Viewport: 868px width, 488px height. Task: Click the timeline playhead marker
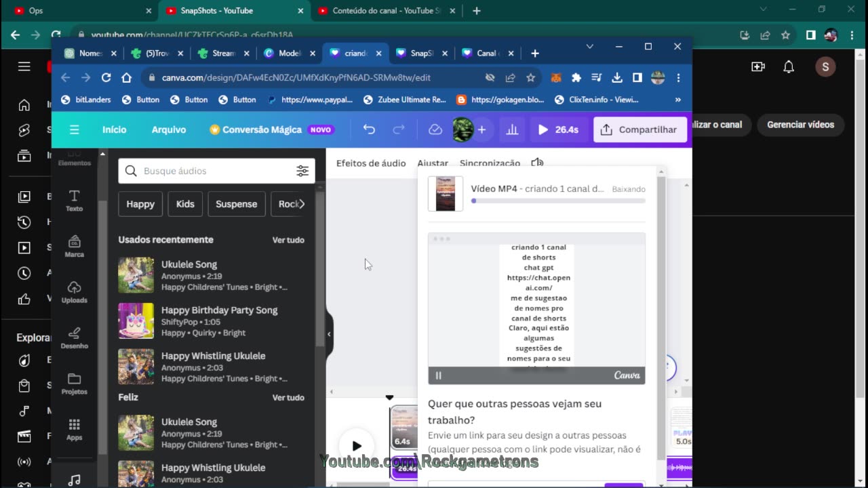click(x=389, y=397)
